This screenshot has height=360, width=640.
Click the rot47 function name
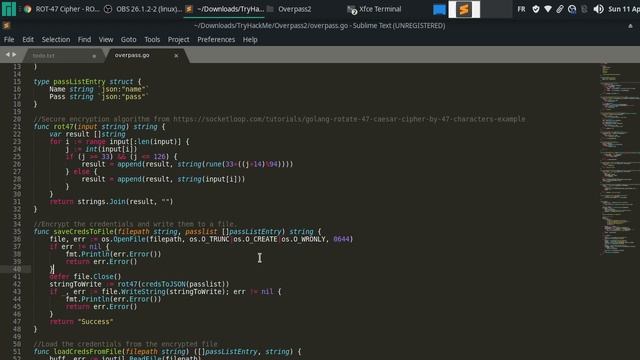(63, 127)
